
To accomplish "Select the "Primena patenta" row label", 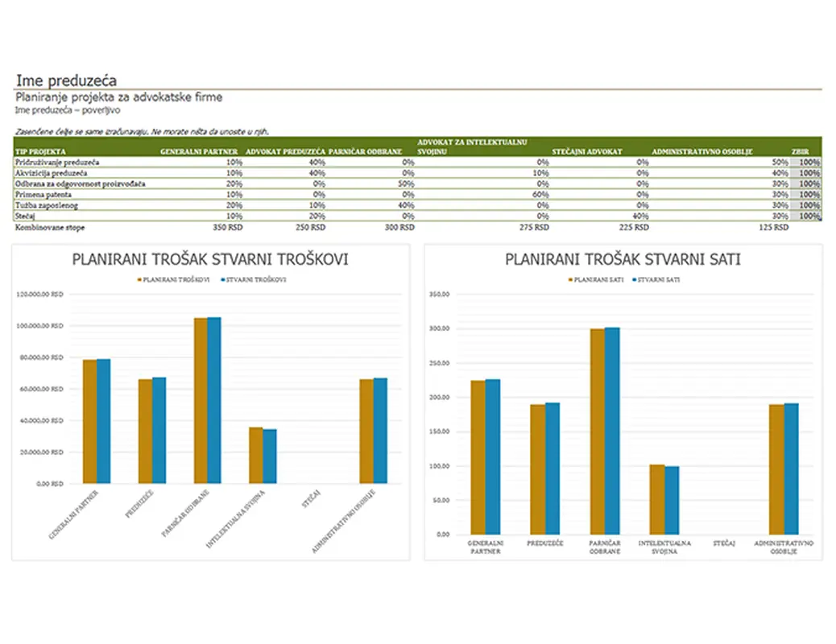I will coord(42,194).
